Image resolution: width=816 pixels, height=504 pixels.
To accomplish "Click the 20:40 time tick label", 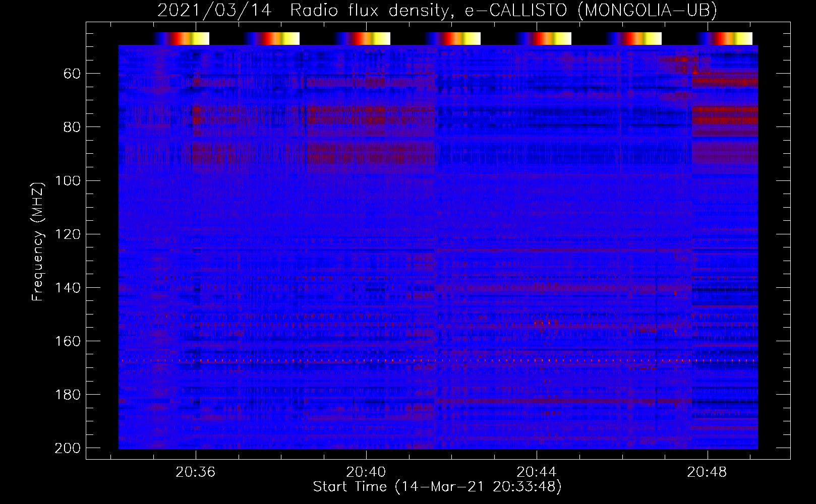I will (x=366, y=472).
